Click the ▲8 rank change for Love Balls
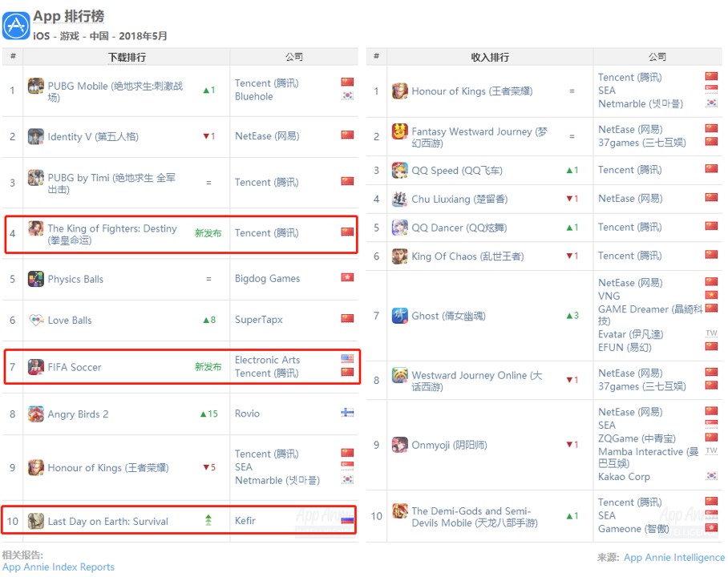The image size is (728, 577). pos(209,320)
